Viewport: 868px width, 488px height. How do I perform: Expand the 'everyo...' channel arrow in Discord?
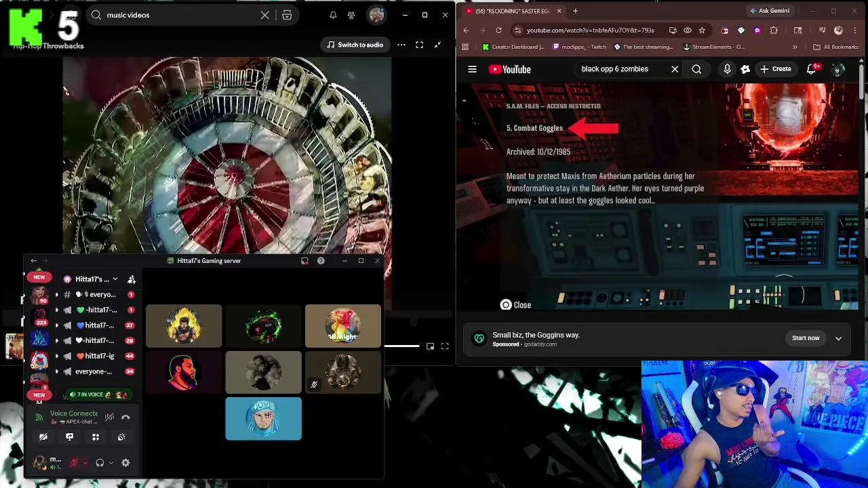(57, 295)
